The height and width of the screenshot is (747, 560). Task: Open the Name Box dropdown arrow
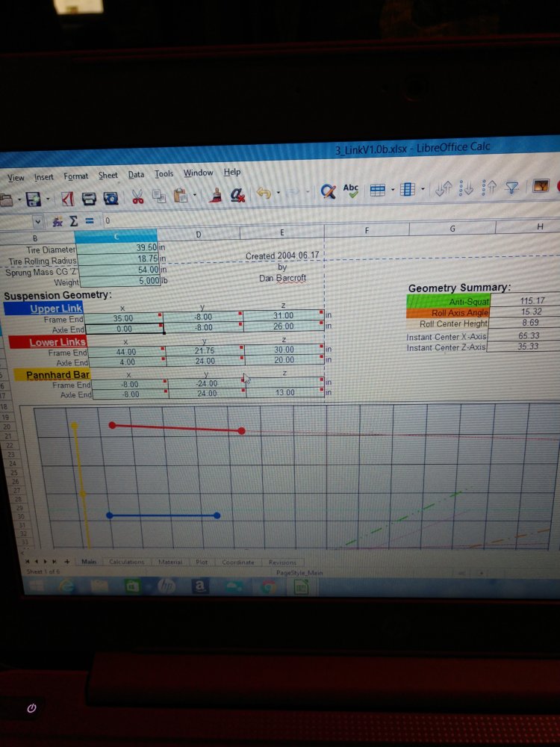(37, 222)
